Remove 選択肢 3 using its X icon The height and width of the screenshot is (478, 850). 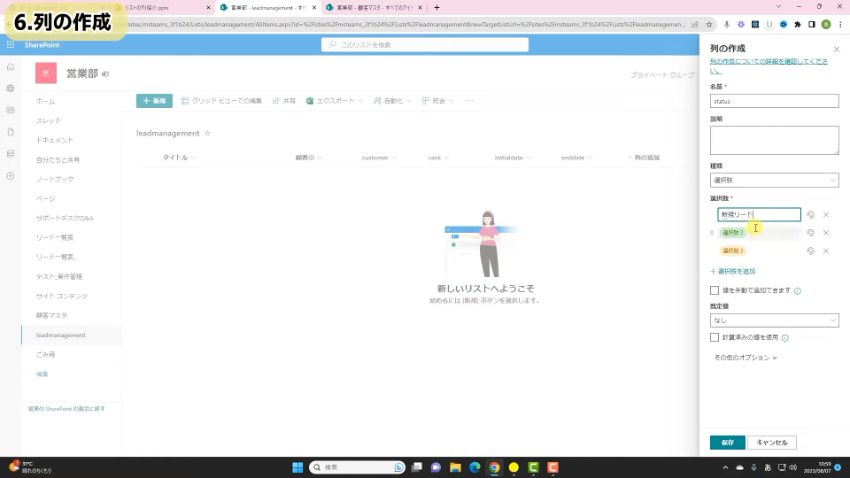[826, 250]
